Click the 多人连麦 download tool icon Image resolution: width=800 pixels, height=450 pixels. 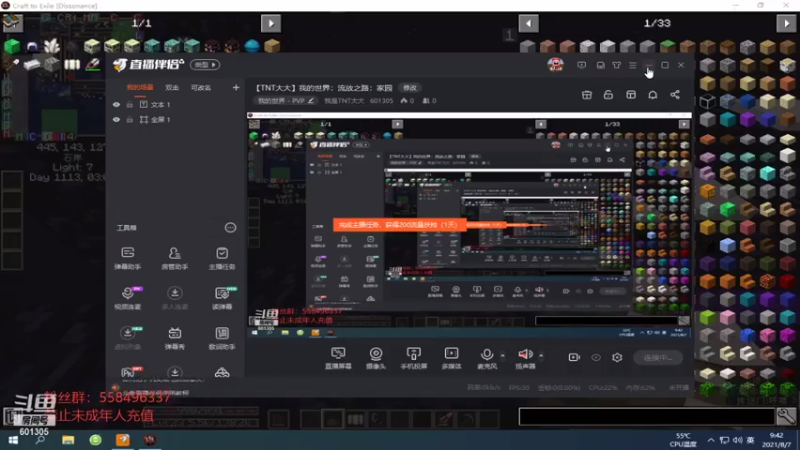click(174, 298)
